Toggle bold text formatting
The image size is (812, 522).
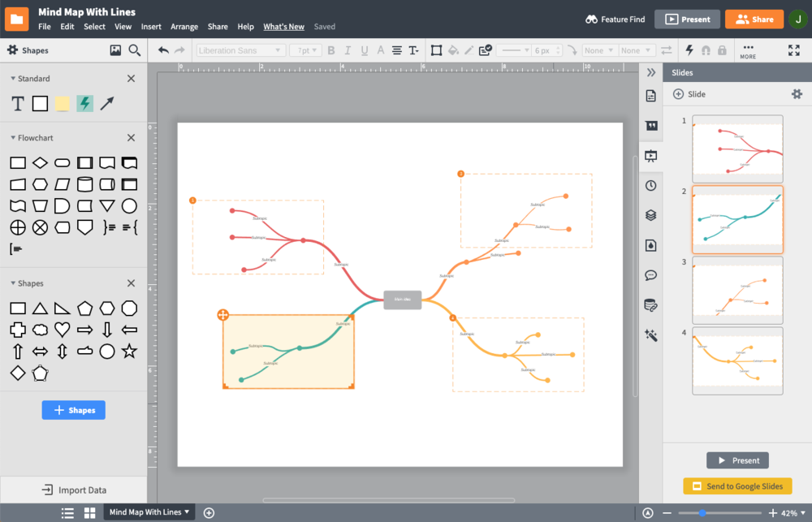click(x=330, y=50)
